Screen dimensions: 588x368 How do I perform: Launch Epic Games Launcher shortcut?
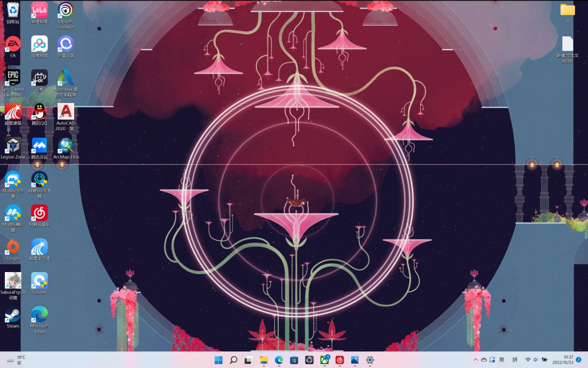click(13, 83)
